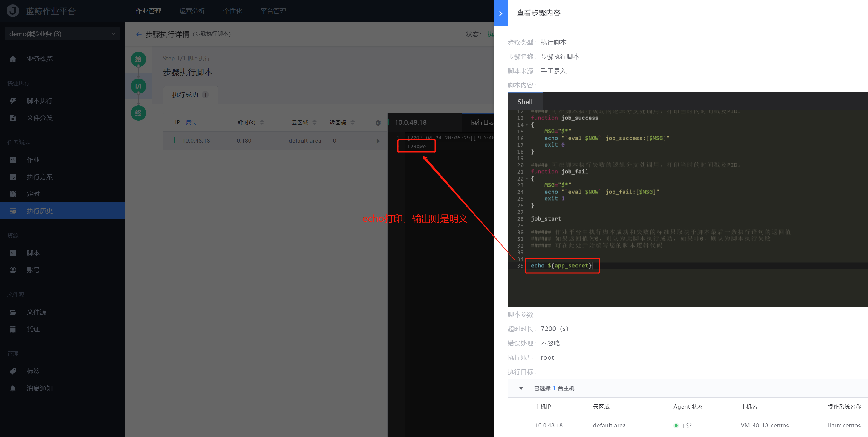Select the 执行成功 1 tab

[190, 95]
